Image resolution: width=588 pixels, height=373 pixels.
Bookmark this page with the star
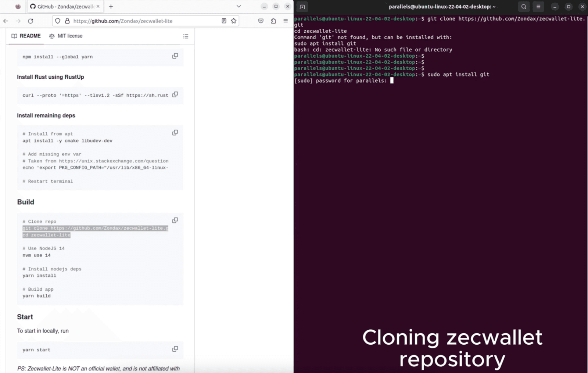[234, 21]
